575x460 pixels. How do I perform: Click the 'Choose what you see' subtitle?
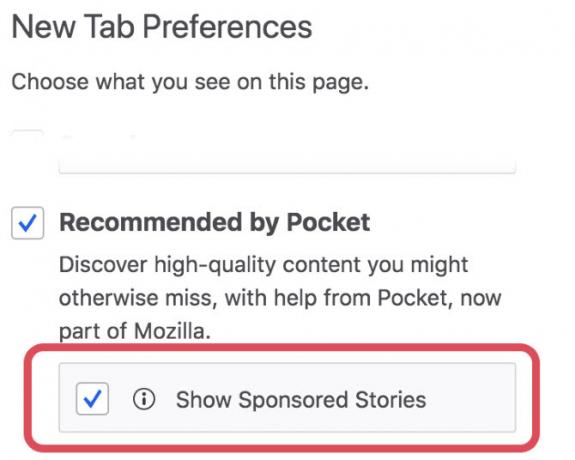(190, 82)
